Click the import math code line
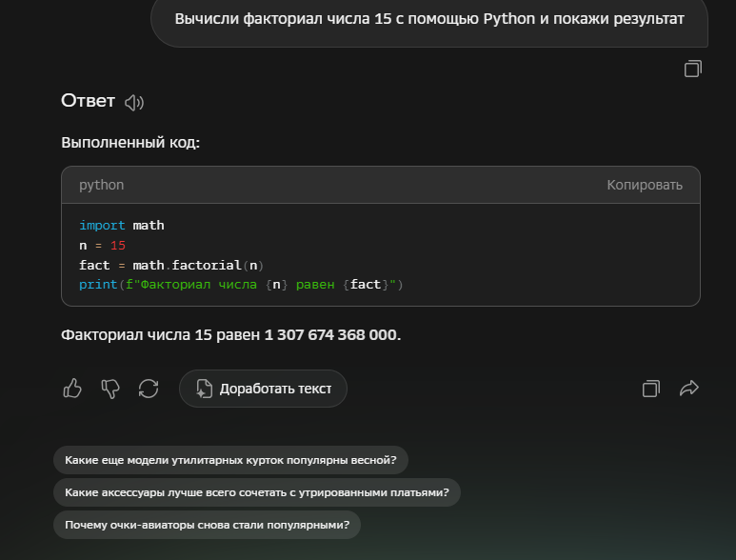The height and width of the screenshot is (560, 736). pos(122,226)
